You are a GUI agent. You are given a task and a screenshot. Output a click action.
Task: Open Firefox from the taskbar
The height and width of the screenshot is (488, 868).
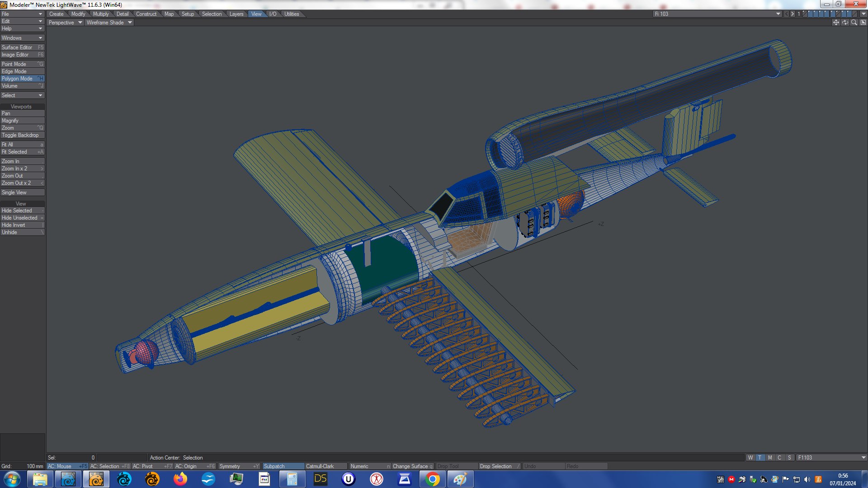click(x=180, y=479)
